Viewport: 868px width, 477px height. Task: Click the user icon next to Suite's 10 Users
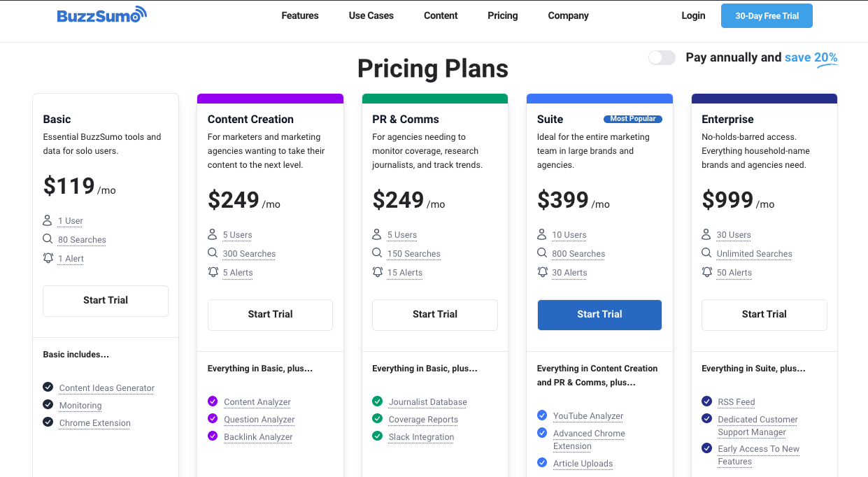pos(542,234)
